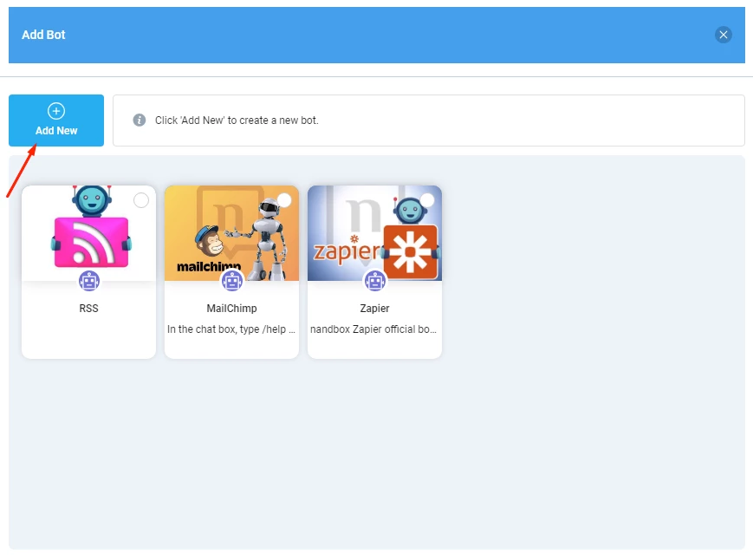The width and height of the screenshot is (753, 560).
Task: Click the bot avatar icon under Zapier
Action: (x=374, y=281)
